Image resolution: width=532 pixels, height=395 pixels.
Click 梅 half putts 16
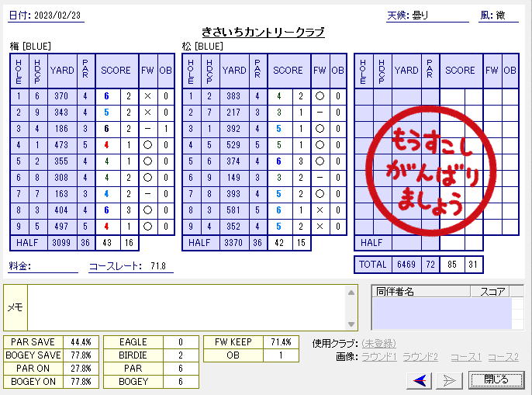click(x=129, y=243)
